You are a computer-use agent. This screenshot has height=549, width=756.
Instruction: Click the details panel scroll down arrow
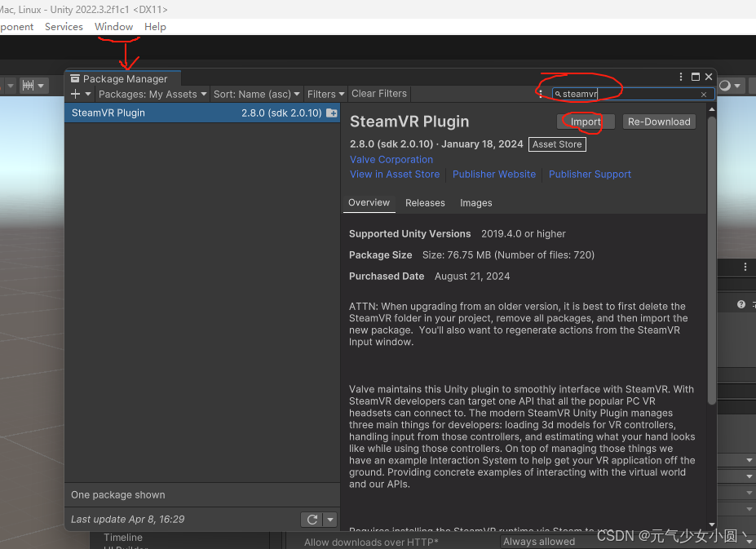(x=712, y=525)
